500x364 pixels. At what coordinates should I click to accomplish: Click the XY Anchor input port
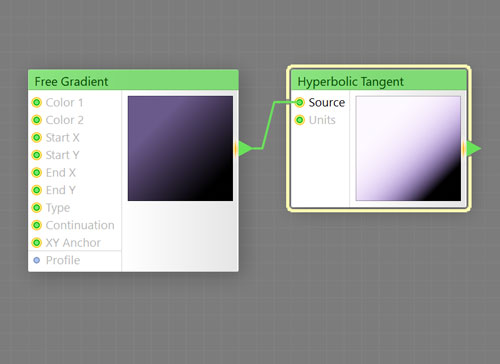tap(36, 243)
